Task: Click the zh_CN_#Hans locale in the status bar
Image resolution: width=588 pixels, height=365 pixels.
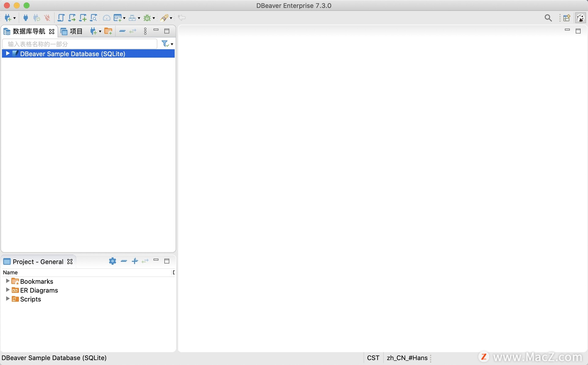Action: point(407,358)
